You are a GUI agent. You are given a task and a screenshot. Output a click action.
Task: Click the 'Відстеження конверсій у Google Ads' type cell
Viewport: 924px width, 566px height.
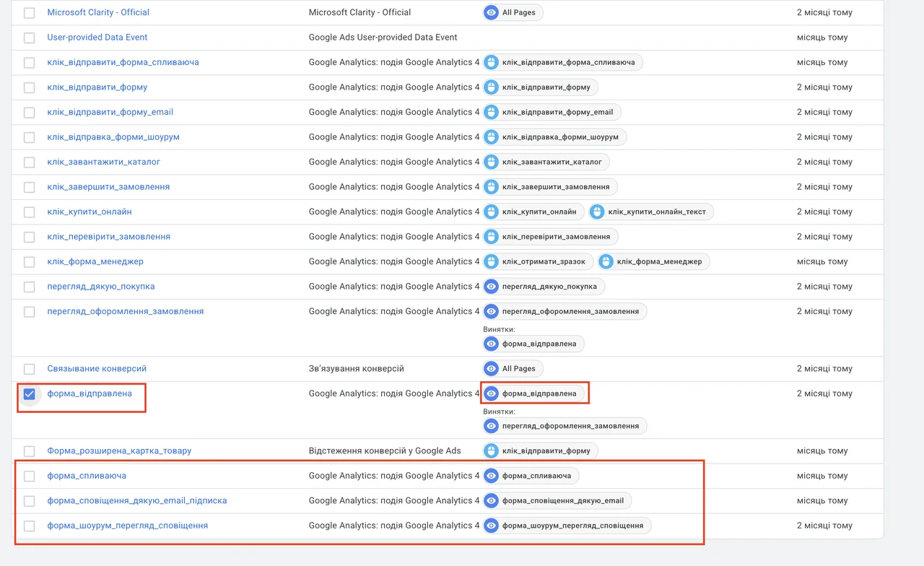385,451
